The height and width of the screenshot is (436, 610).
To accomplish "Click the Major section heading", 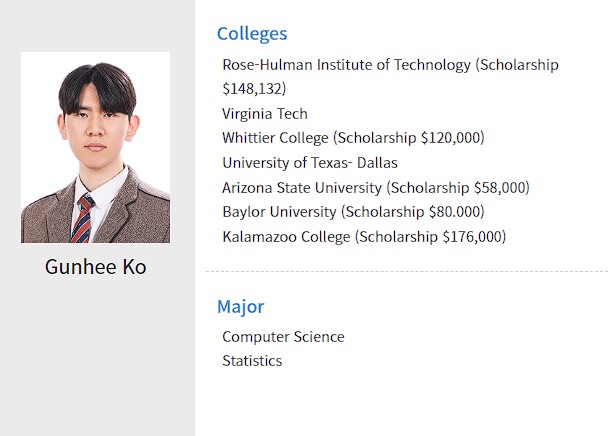I will 240,307.
